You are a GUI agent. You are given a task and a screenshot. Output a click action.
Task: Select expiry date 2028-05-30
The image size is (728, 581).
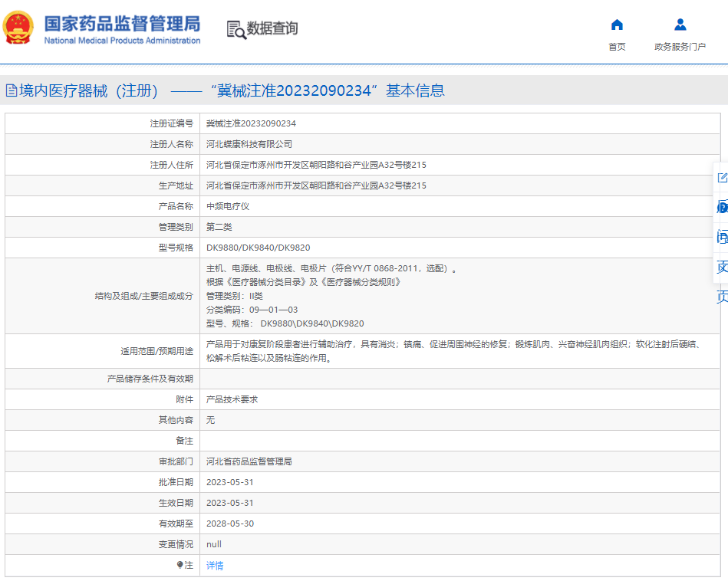(x=230, y=524)
